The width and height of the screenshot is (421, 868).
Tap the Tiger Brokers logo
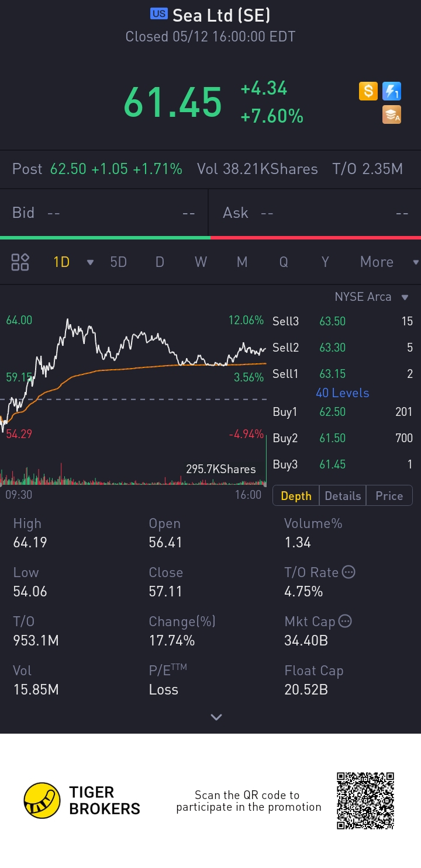82,800
